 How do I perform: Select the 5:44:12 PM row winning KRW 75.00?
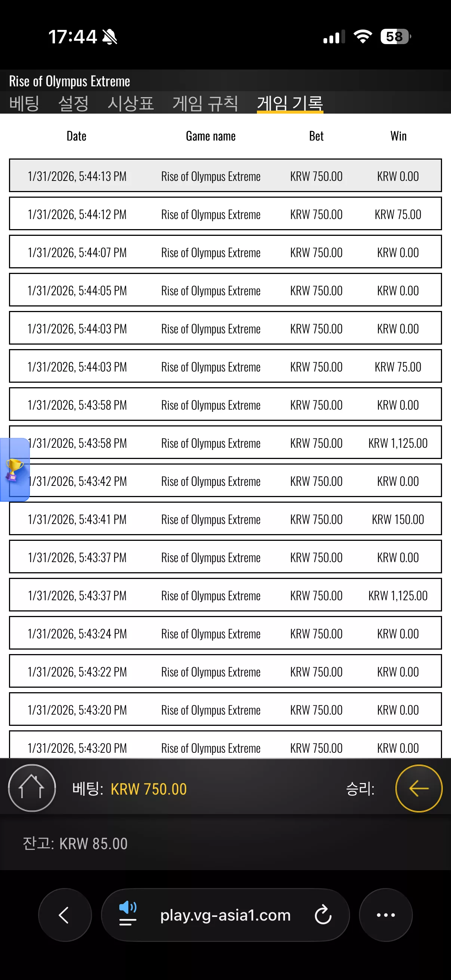pos(225,213)
